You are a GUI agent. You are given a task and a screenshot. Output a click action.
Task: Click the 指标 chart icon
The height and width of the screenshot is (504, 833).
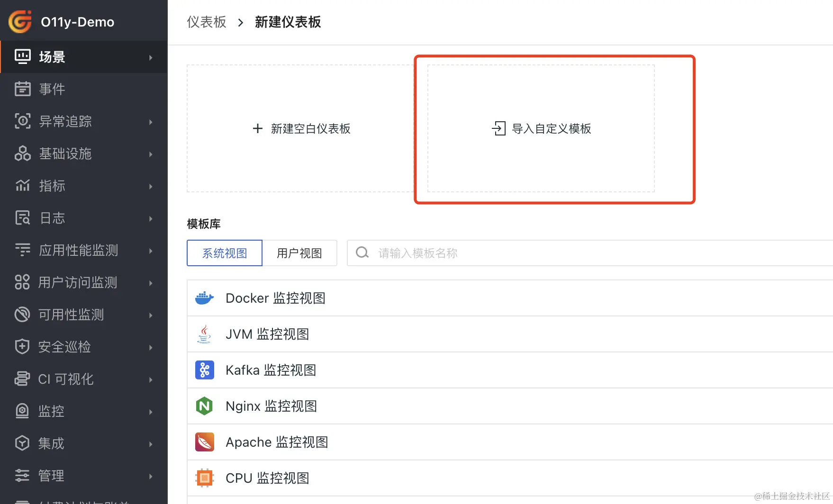(x=23, y=186)
